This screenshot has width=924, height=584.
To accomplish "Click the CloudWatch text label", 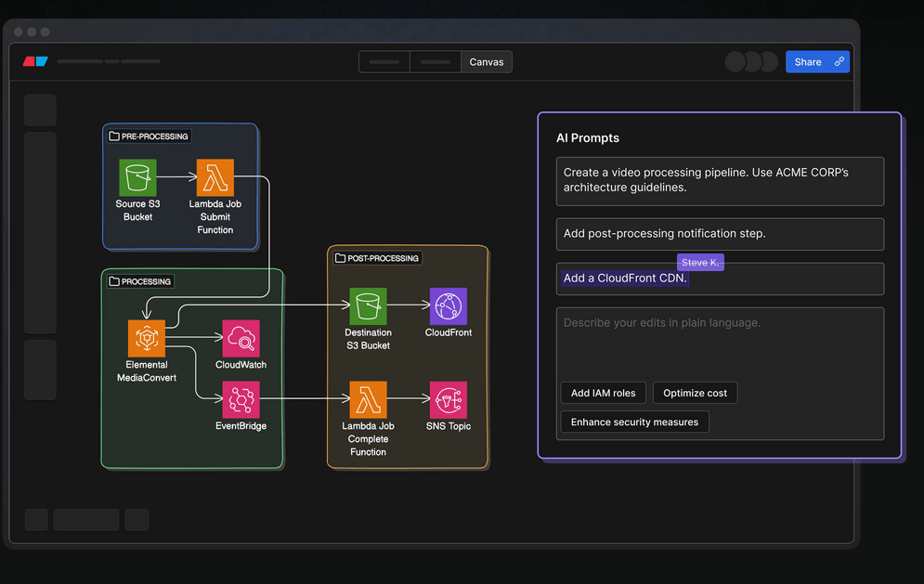I will (241, 365).
